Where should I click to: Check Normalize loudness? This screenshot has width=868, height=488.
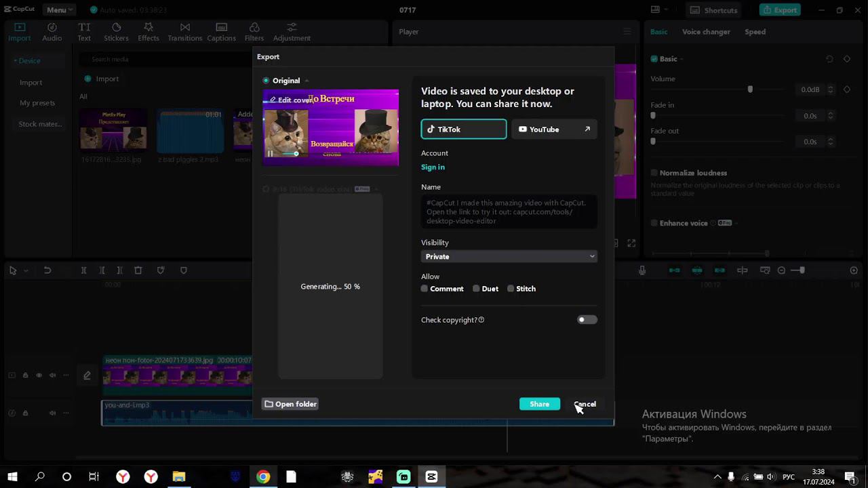[654, 173]
